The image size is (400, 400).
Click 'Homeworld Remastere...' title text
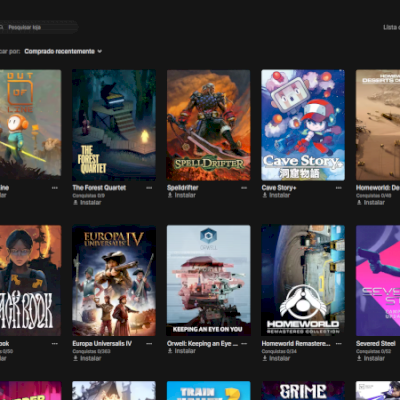296,343
